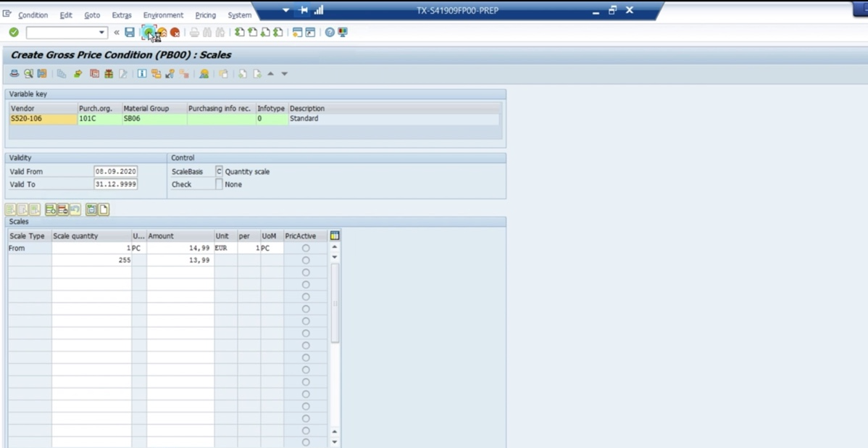Click the person icon in application toolbar
This screenshot has height=448, width=868.
click(204, 74)
